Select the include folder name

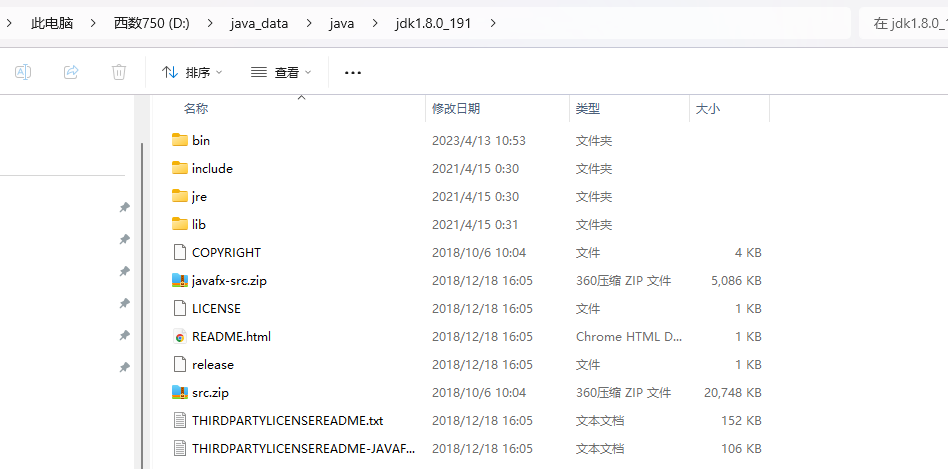tap(212, 168)
